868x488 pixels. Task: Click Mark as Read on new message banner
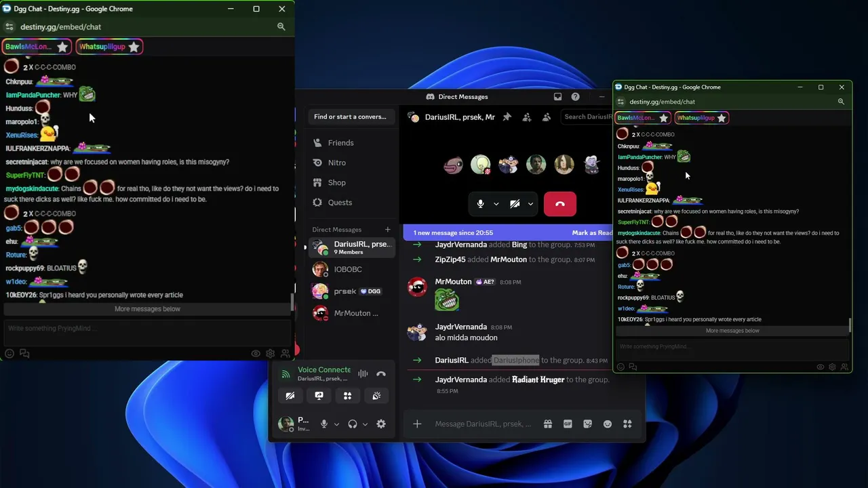tap(592, 232)
